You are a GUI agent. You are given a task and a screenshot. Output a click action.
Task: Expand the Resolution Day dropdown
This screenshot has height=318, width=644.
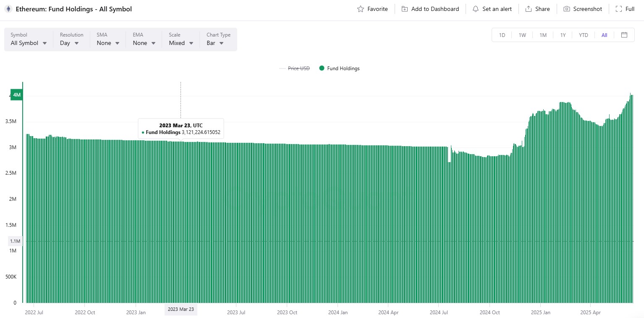(x=69, y=43)
